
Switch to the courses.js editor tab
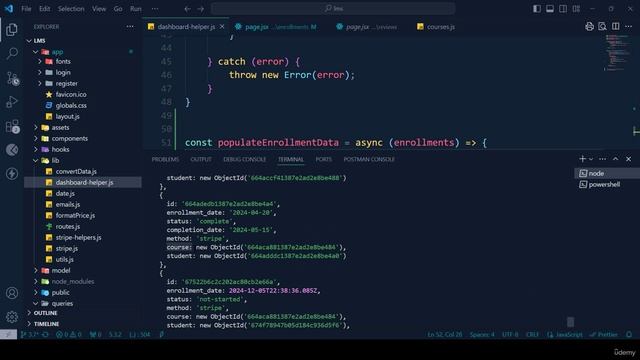click(436, 27)
